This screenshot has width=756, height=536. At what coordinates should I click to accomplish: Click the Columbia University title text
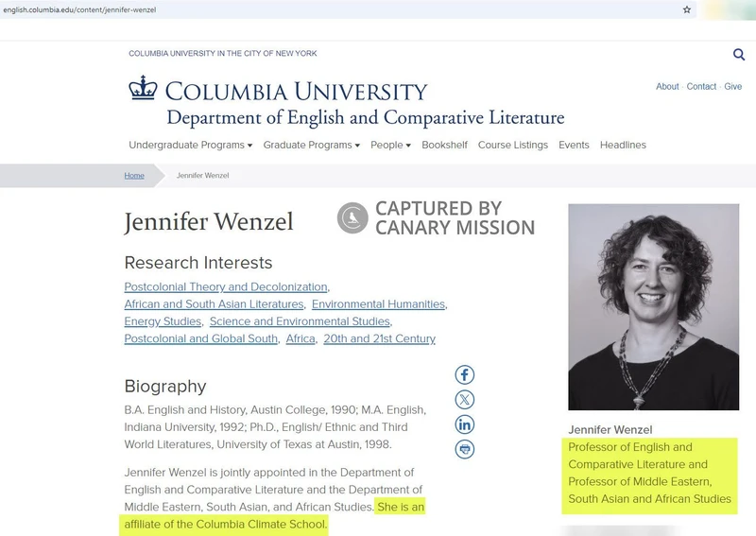[296, 92]
